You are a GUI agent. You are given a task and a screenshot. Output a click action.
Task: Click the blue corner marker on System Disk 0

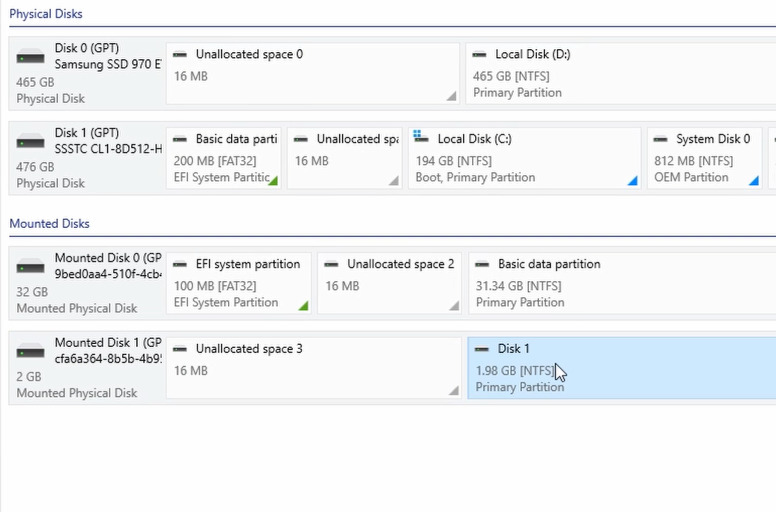tap(754, 181)
